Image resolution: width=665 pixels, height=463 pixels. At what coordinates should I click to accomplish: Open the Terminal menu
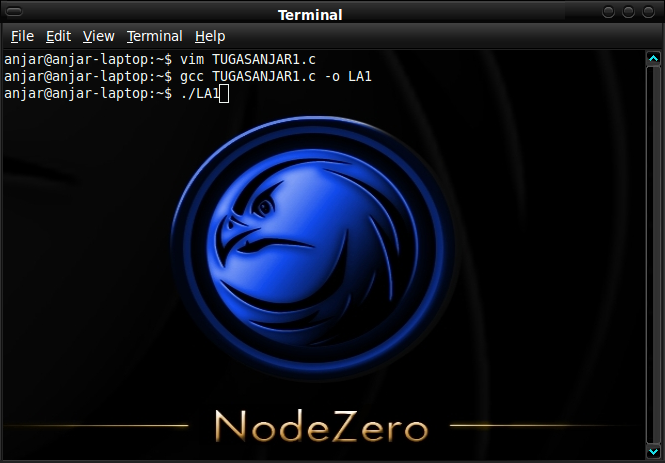[x=154, y=36]
